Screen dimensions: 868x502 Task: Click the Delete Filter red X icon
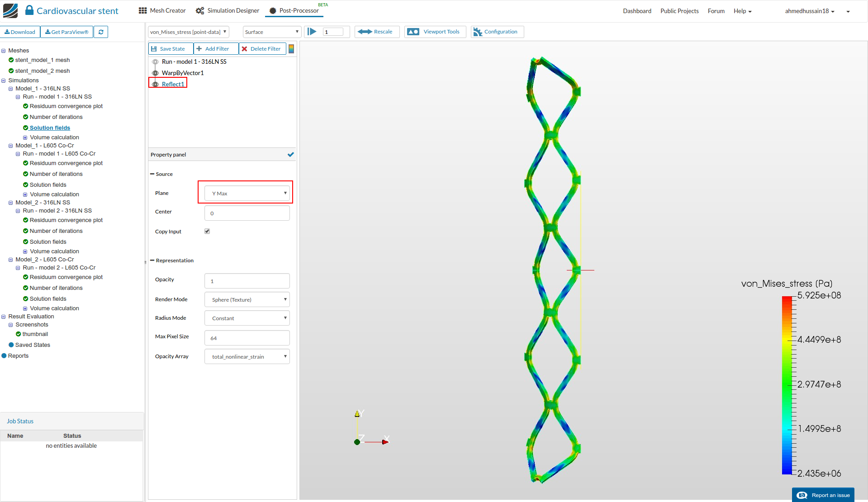pos(244,49)
